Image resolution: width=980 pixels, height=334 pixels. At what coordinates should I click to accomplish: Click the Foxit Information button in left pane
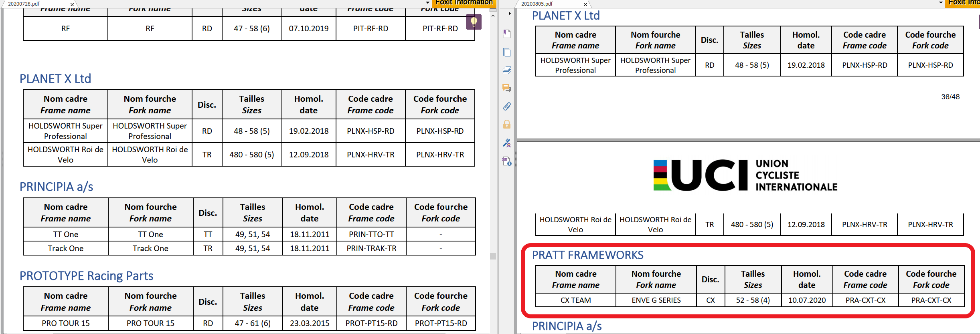(464, 3)
